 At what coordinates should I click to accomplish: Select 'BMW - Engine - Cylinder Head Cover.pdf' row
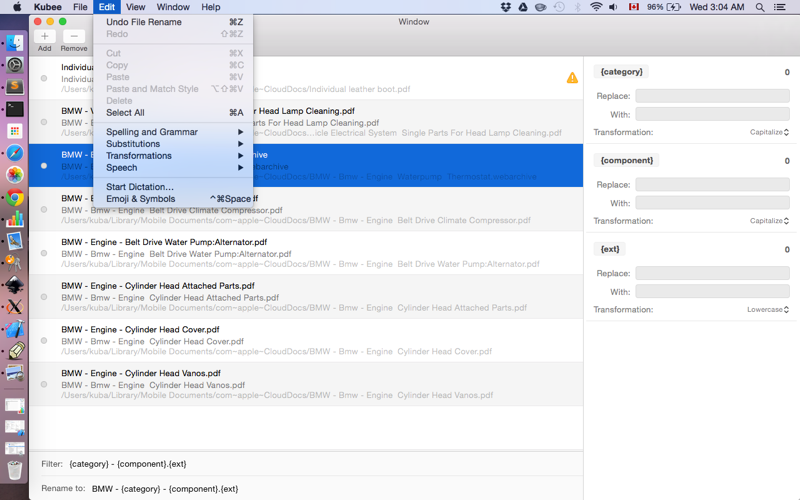[x=306, y=340]
